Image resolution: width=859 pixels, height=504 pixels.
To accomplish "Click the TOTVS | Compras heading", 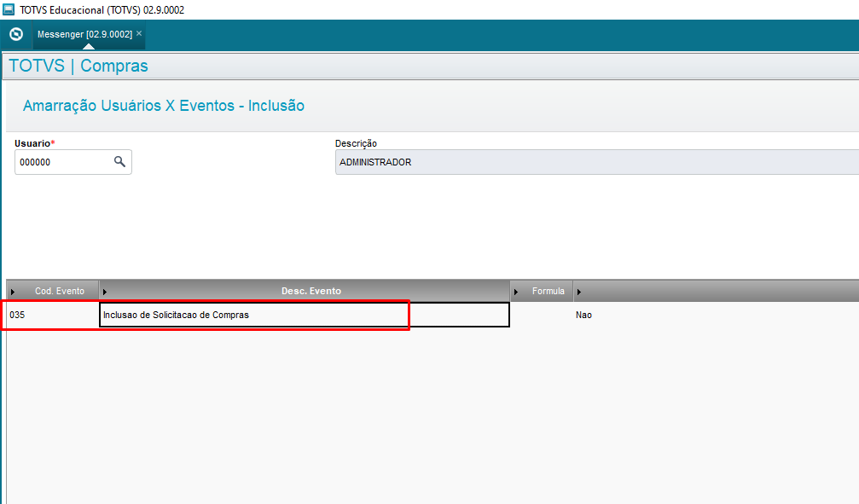I will pos(78,66).
